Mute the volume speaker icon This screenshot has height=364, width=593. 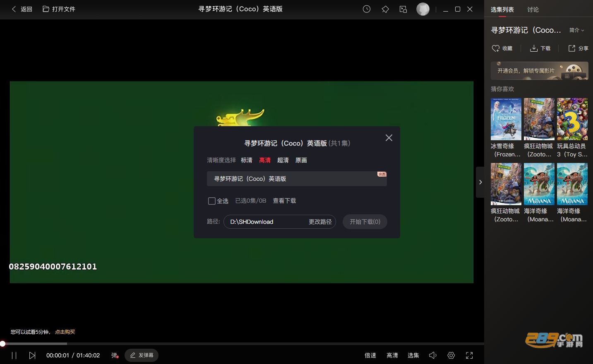point(433,355)
